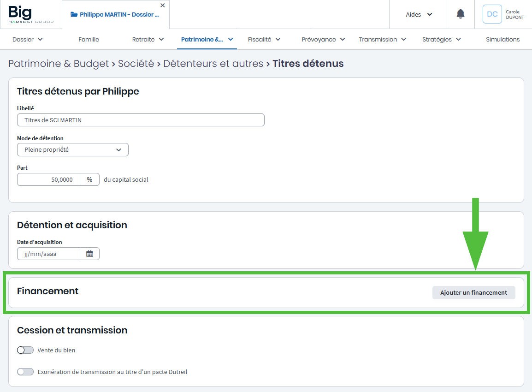Click the Ajouter un financement button
This screenshot has width=532, height=392.
click(473, 292)
